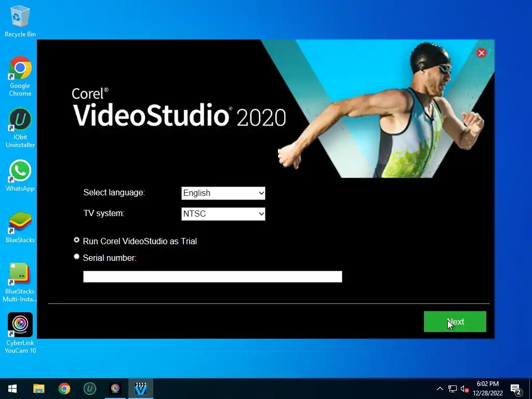Image resolution: width=532 pixels, height=399 pixels.
Task: Select CyberLink YouCam 10 desktop icon
Action: [x=20, y=333]
